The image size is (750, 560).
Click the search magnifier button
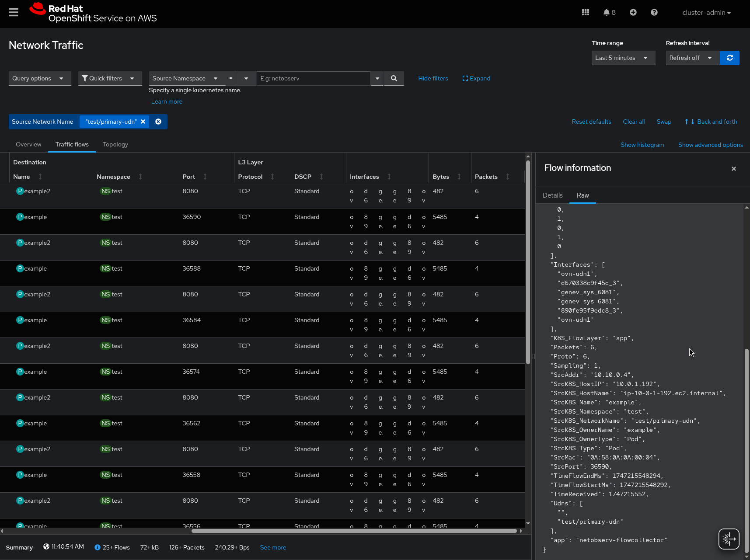coord(394,78)
